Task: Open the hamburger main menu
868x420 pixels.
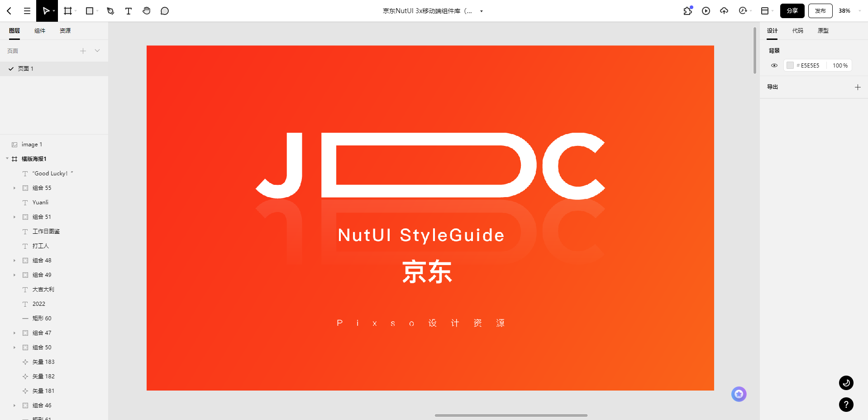Action: tap(27, 11)
